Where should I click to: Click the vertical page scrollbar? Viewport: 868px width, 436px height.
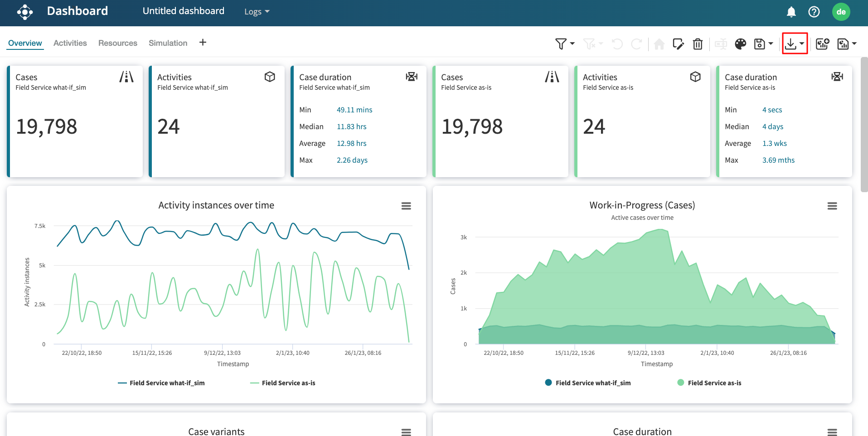coord(864,125)
